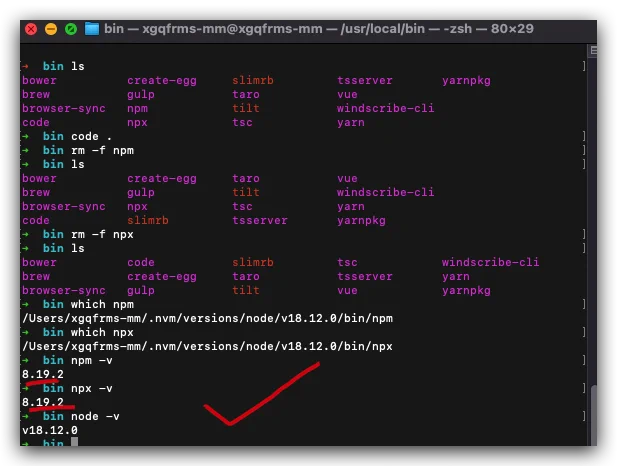Screen dimensions: 617x466
Task: Close the terminal window with red button
Action: click(31, 29)
